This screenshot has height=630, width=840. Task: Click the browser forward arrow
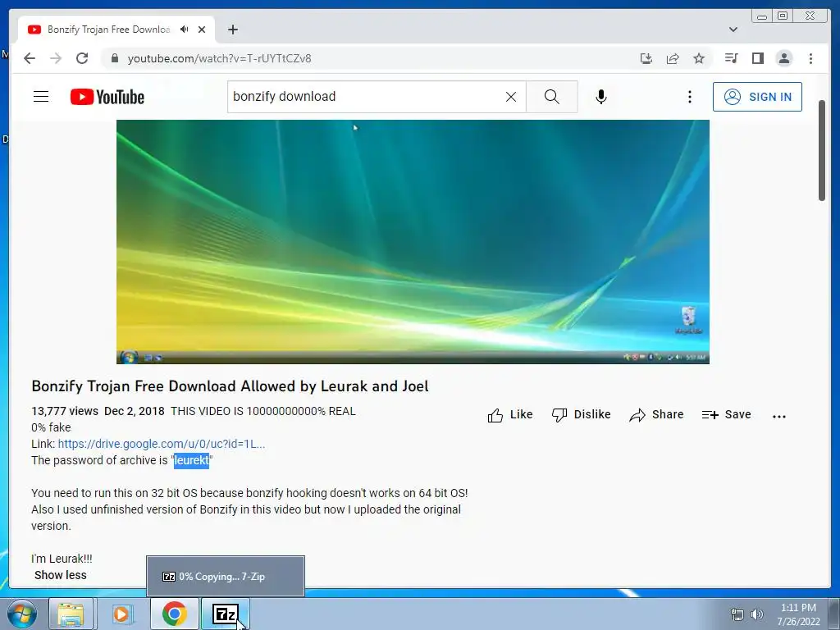point(56,58)
